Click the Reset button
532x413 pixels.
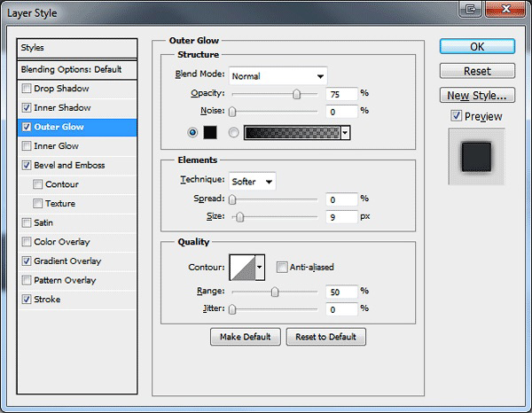click(477, 71)
